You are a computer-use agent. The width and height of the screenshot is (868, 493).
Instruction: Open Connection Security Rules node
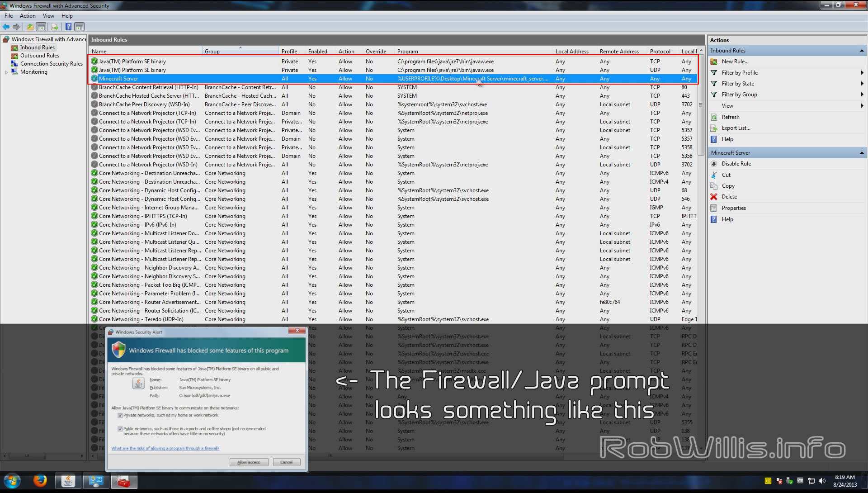pos(51,64)
